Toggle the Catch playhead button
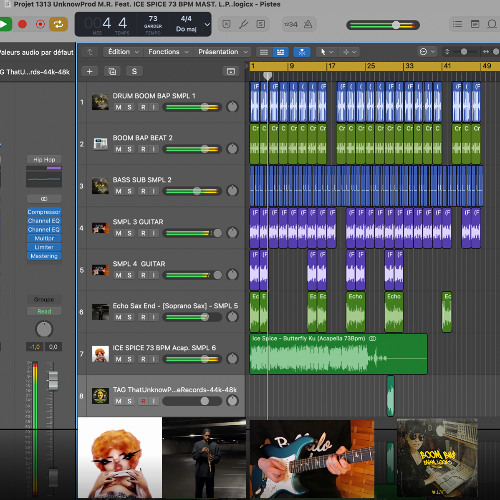The image size is (500, 500). click(302, 52)
